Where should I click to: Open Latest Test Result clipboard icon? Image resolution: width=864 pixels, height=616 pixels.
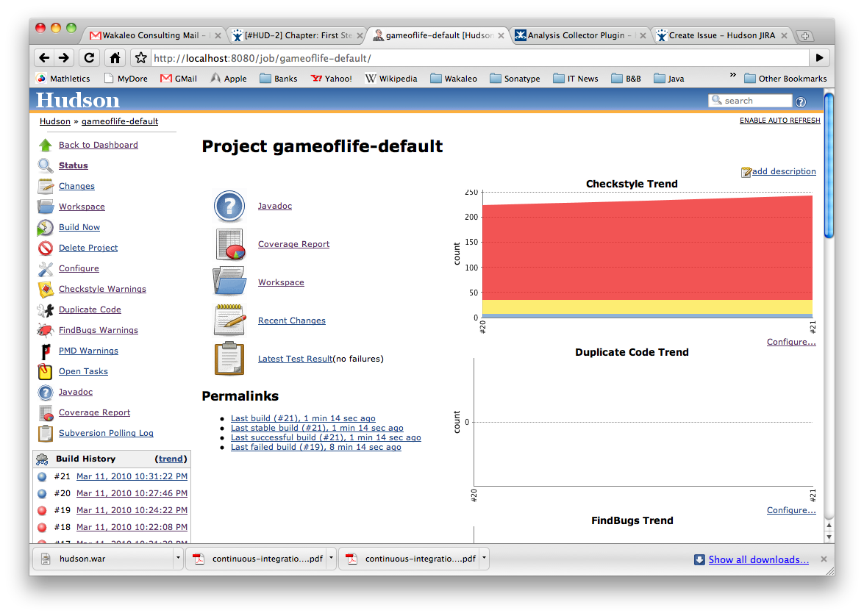pos(229,359)
